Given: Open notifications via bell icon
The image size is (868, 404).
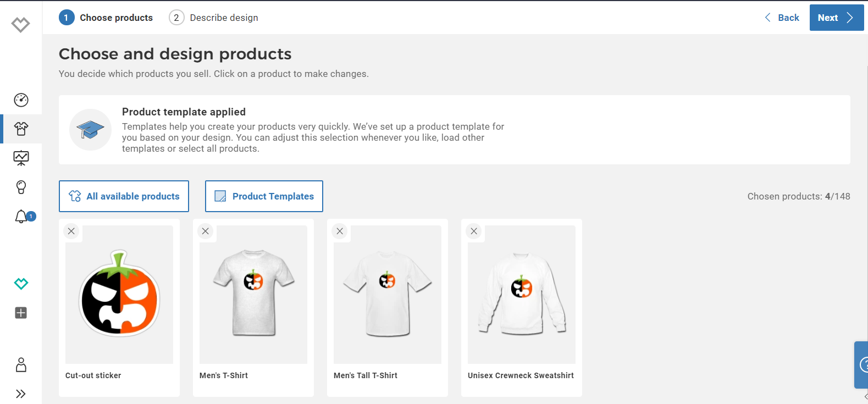Looking at the screenshot, I should (x=21, y=216).
